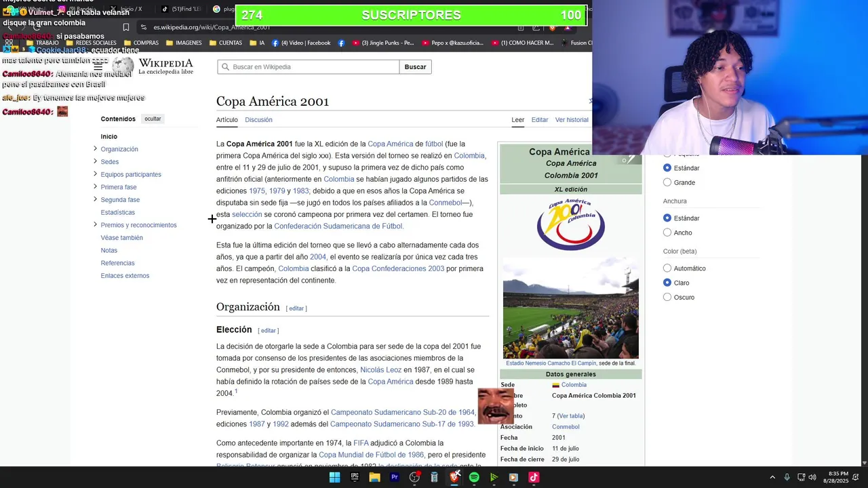Open the (4) Video | Facebook bookmark
This screenshot has width=868, height=488.
(x=301, y=43)
